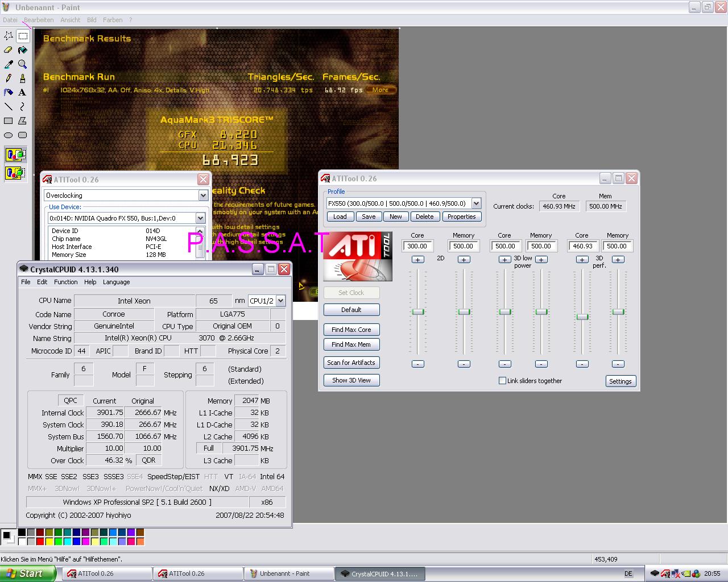Viewport: 728px width, 582px height.
Task: Select the Curve tool in Paint
Action: click(x=23, y=106)
